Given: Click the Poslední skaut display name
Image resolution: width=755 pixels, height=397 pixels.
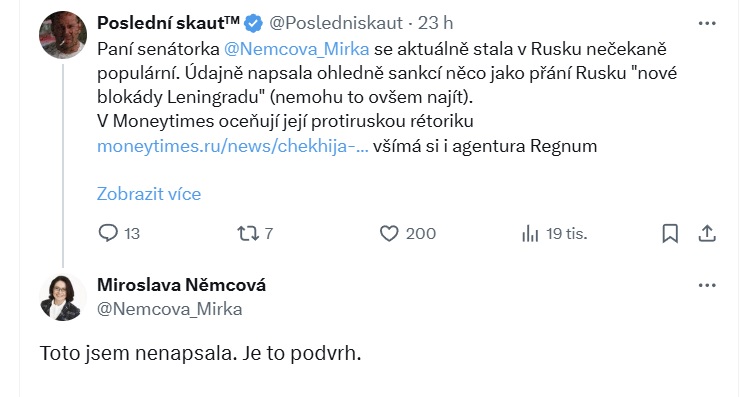Looking at the screenshot, I should 169,23.
